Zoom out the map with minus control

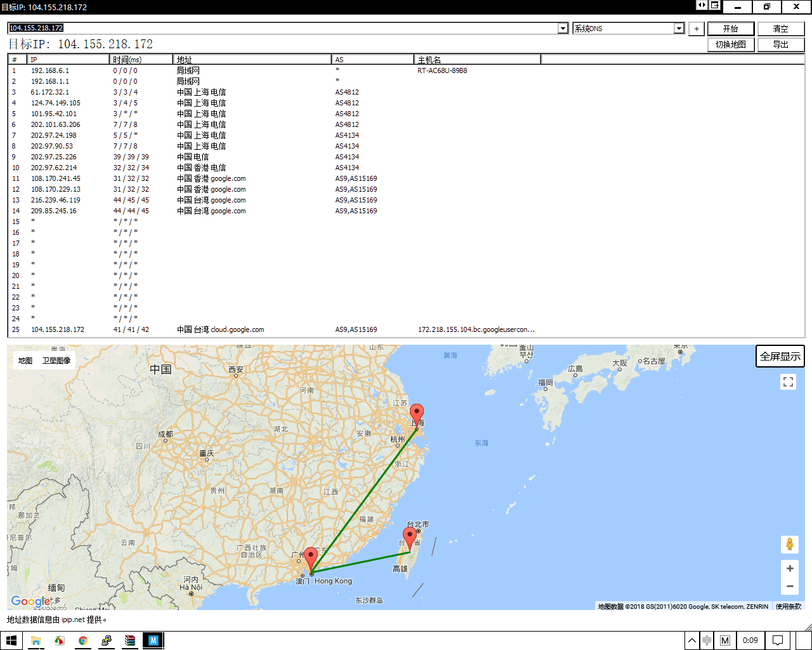pyautogui.click(x=790, y=587)
